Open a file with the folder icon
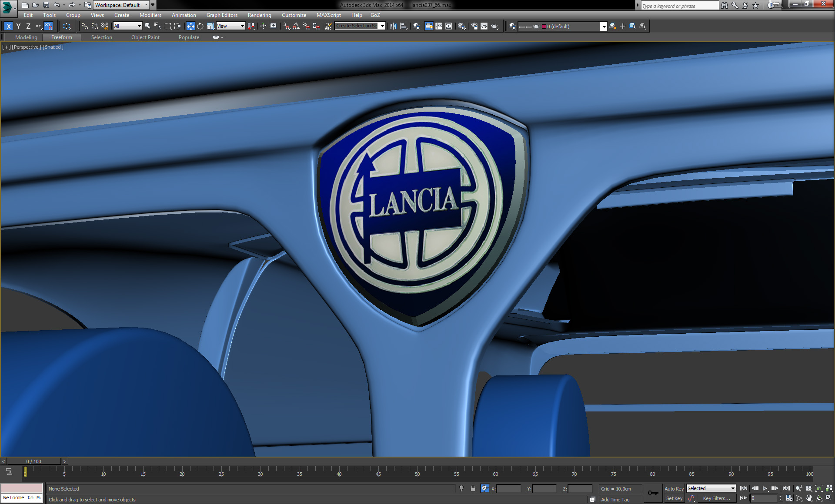 tap(35, 5)
